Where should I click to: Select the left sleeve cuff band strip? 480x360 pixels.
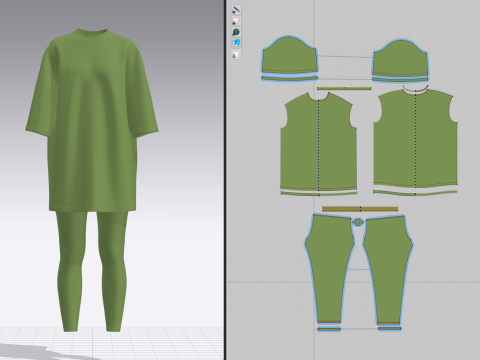(x=289, y=78)
